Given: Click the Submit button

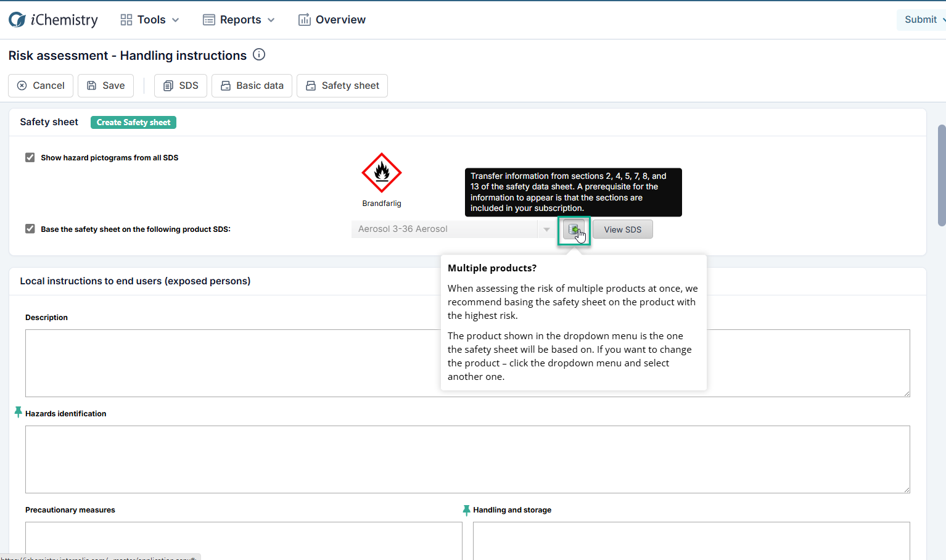Looking at the screenshot, I should (x=921, y=20).
